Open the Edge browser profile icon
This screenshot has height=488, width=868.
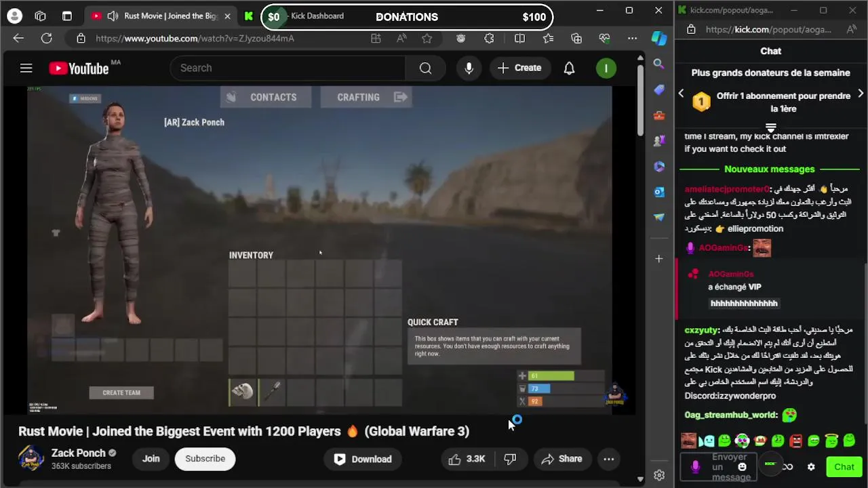[14, 16]
